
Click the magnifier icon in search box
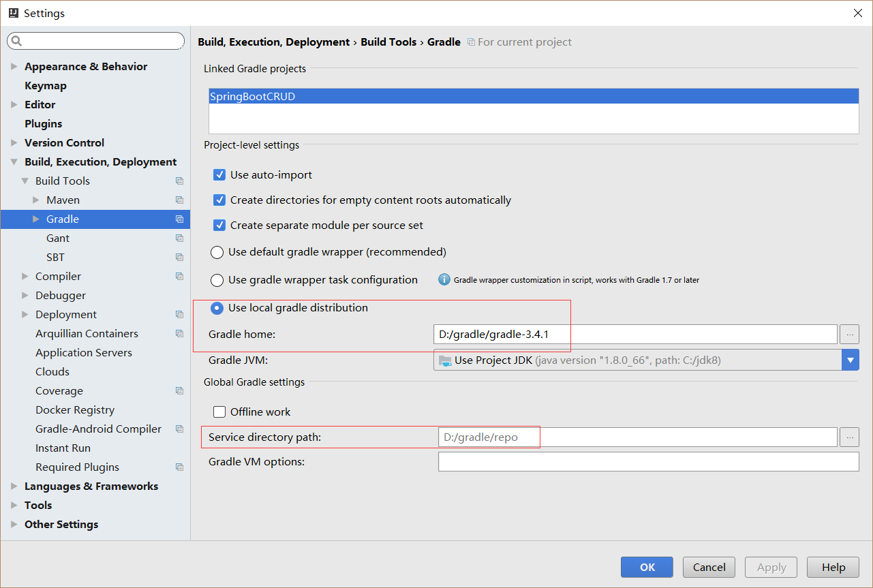(x=17, y=42)
